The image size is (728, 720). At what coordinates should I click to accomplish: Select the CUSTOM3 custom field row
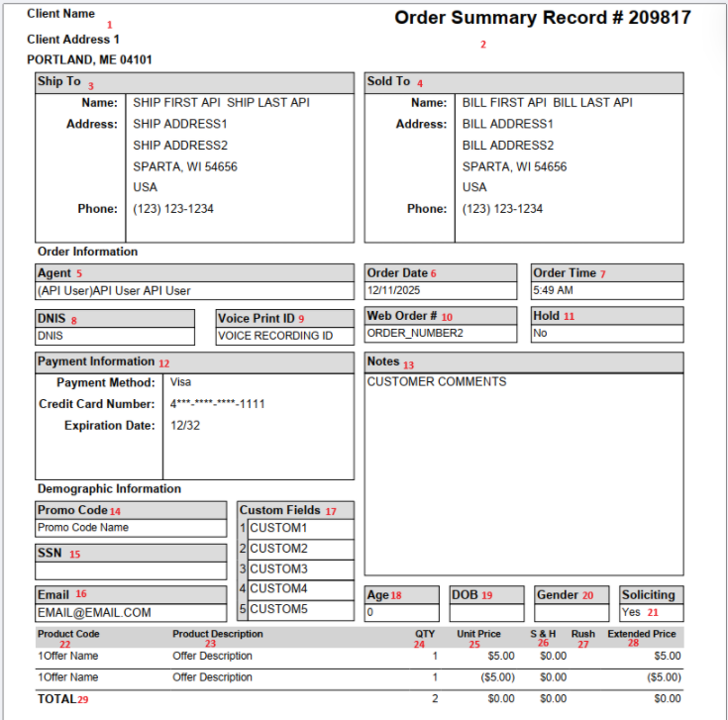(300, 569)
